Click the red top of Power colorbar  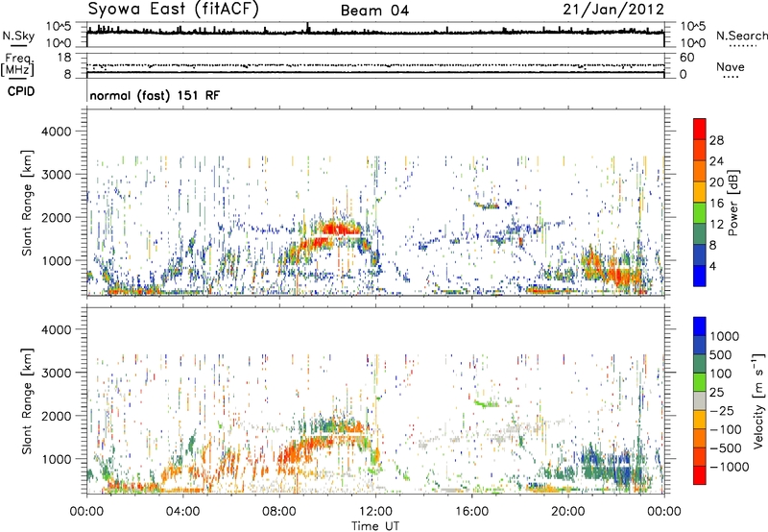click(x=700, y=129)
